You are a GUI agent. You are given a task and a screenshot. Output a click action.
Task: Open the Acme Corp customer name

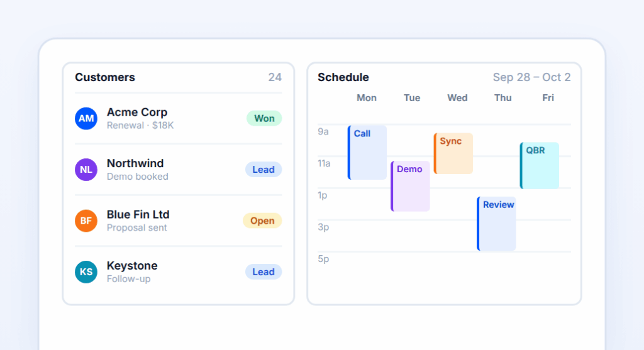coord(136,112)
